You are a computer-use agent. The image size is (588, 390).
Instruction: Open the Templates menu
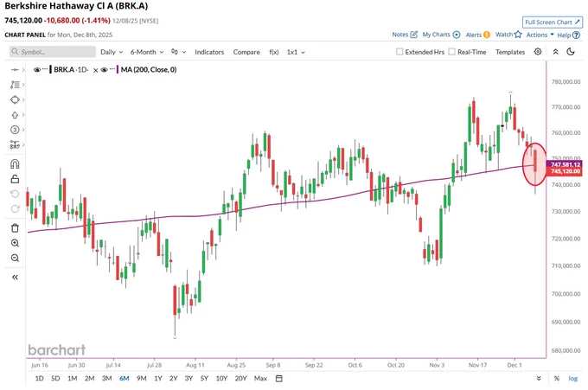(510, 52)
